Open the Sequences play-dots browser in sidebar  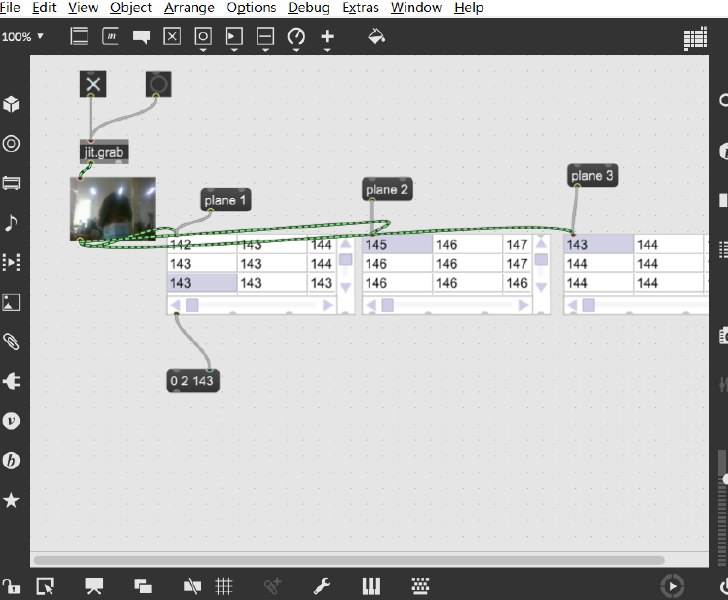tap(11, 262)
